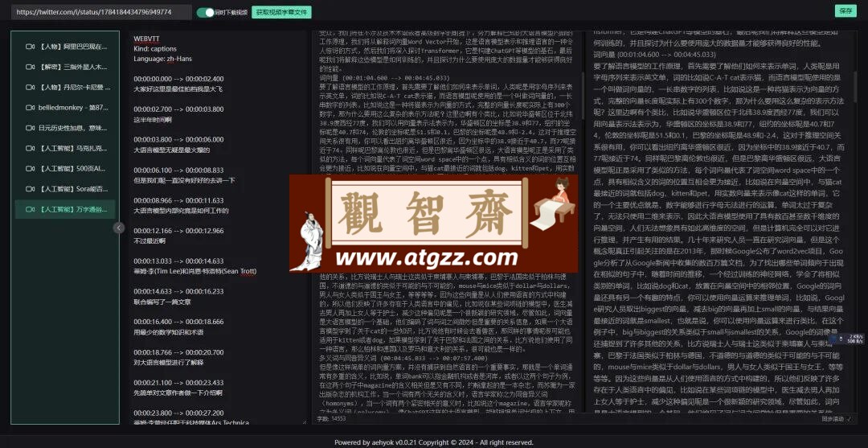Click the 保存 button
This screenshot has width=868, height=448.
point(845,10)
